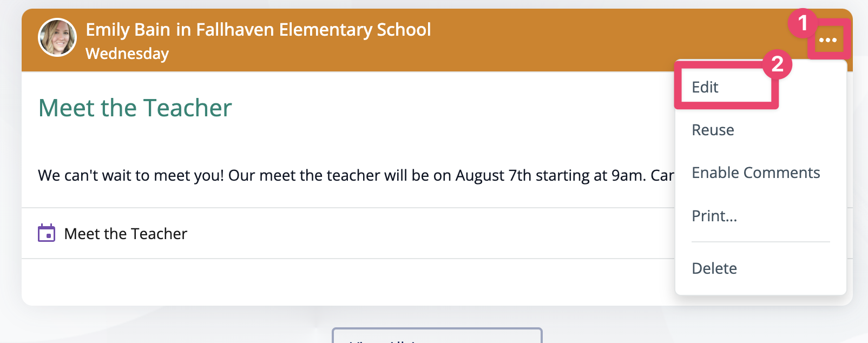868x343 pixels.
Task: Click the post body text about August 7th
Action: pyautogui.click(x=356, y=175)
